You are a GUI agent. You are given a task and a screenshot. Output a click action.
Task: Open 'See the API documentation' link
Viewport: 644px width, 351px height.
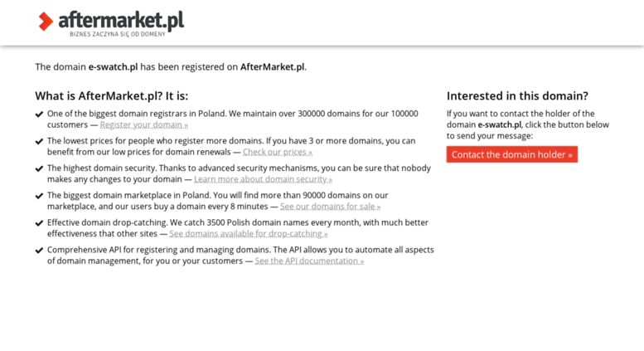309,261
